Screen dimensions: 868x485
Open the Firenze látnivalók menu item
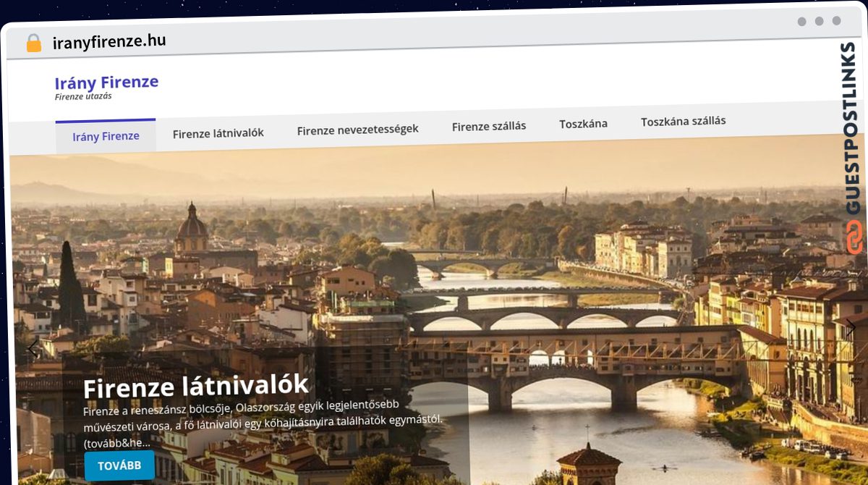tap(218, 133)
